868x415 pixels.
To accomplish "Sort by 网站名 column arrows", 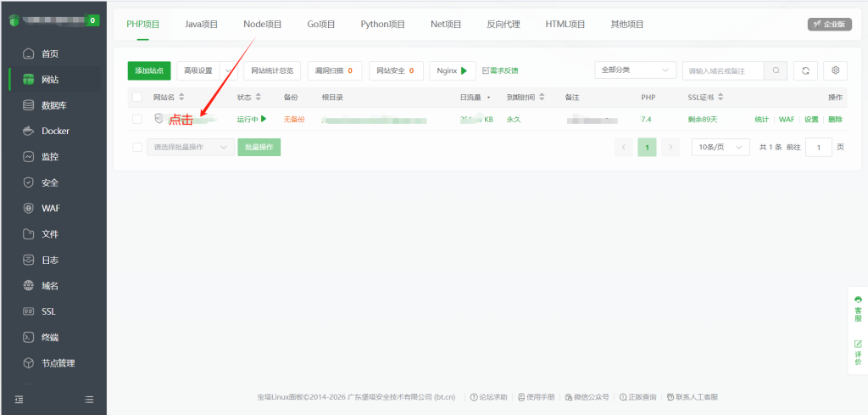I will (x=181, y=98).
